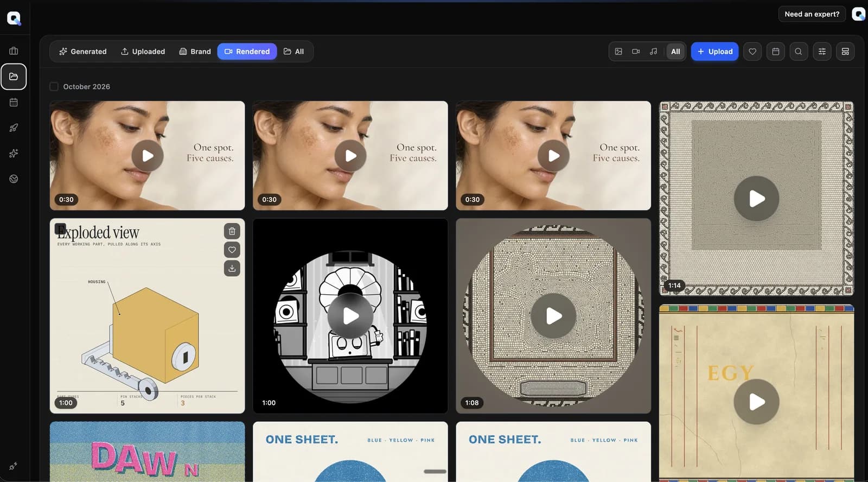Play the black-and-white cartoon video
This screenshot has width=868, height=482.
(350, 316)
